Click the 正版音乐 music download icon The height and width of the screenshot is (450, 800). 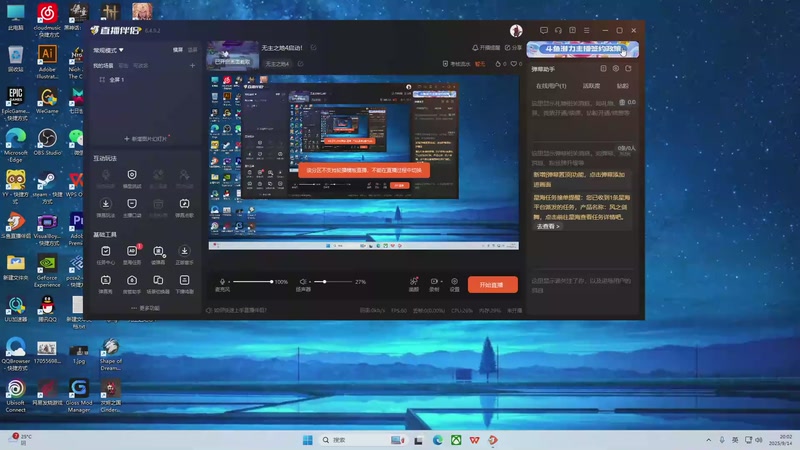click(184, 251)
